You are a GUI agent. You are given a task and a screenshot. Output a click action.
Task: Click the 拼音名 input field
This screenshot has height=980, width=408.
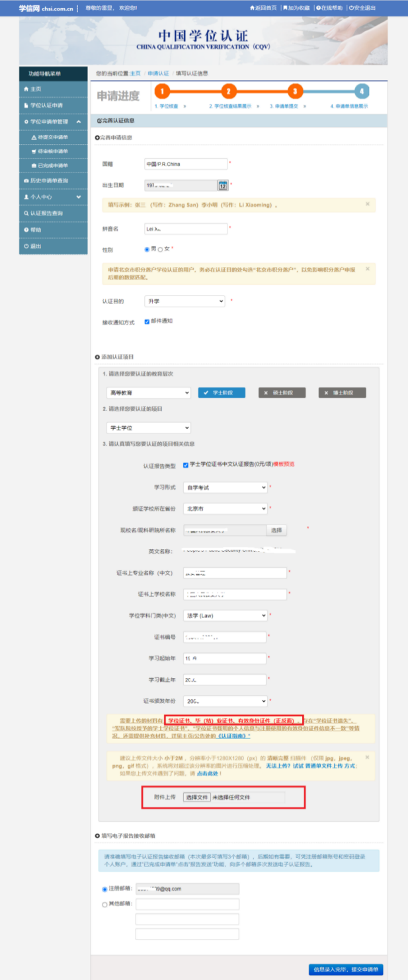pos(185,229)
